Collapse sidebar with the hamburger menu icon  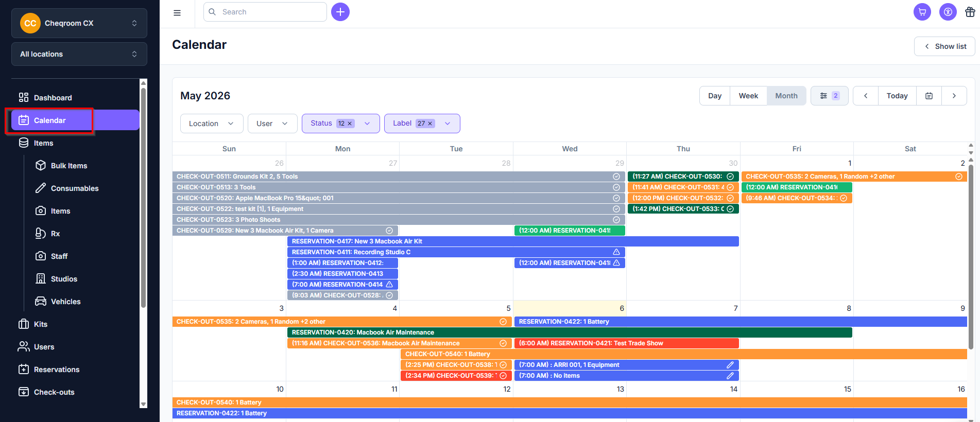point(177,13)
